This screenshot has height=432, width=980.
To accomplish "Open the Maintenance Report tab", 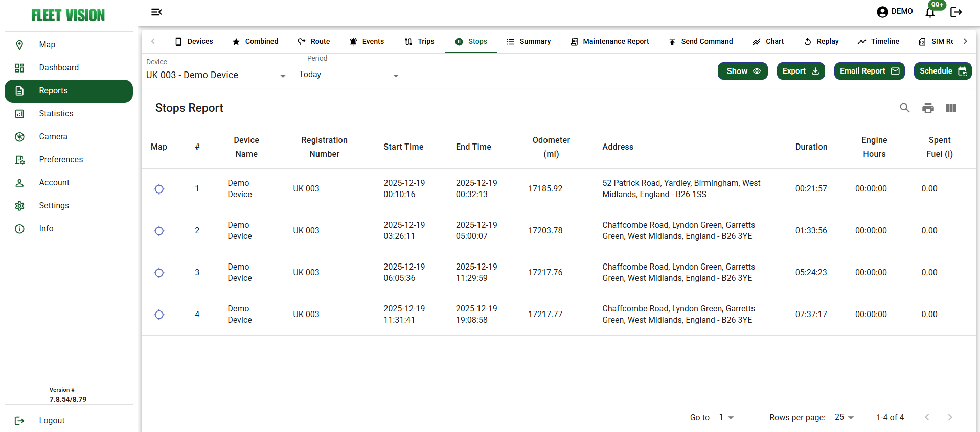I will (x=609, y=41).
